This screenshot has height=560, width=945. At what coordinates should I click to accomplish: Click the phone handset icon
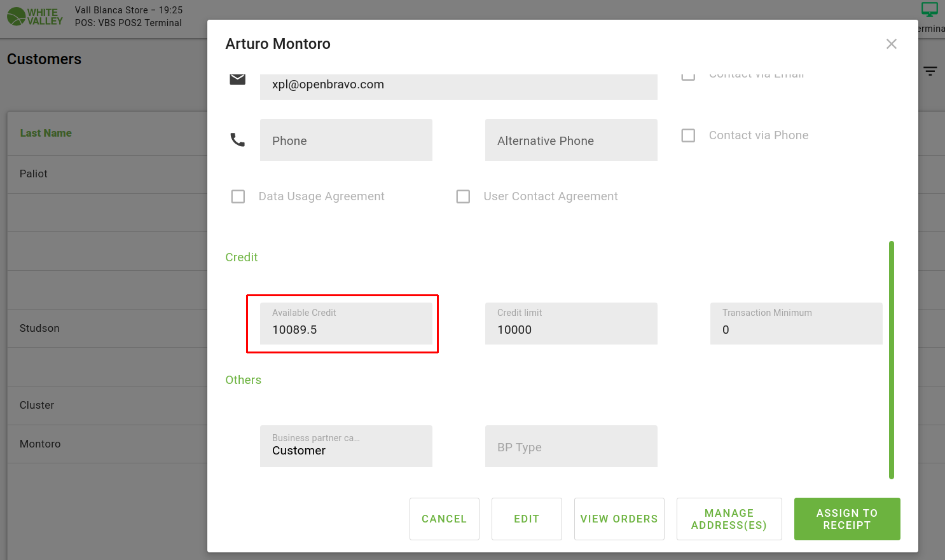238,140
